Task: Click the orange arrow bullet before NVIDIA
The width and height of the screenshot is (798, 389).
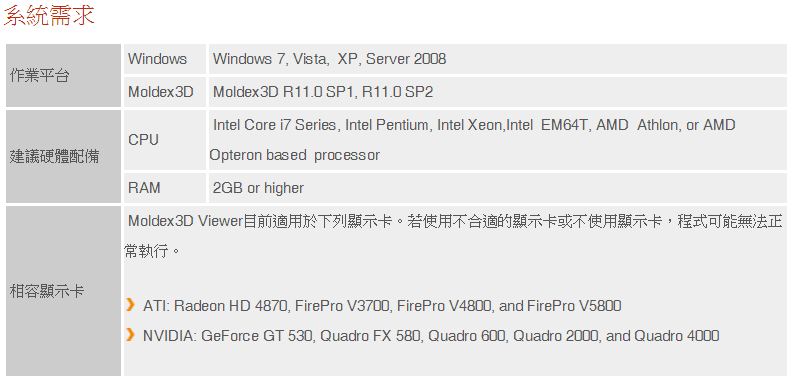Action: coord(131,335)
